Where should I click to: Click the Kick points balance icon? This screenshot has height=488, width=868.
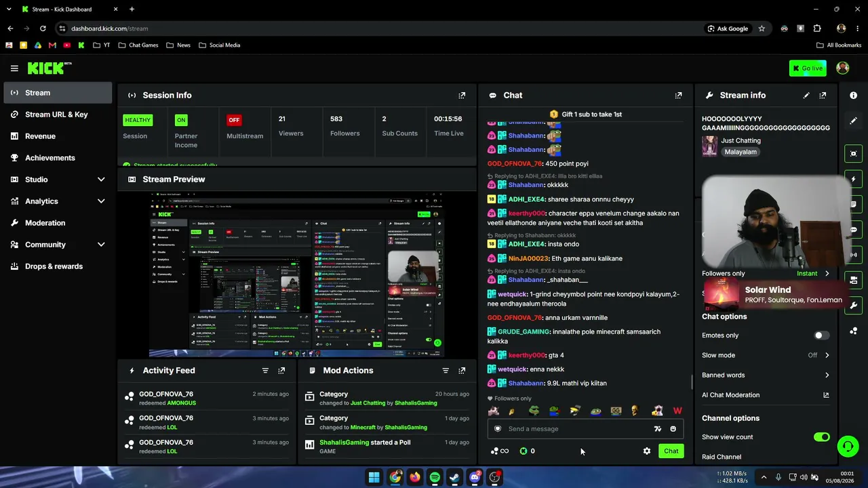[524, 451]
